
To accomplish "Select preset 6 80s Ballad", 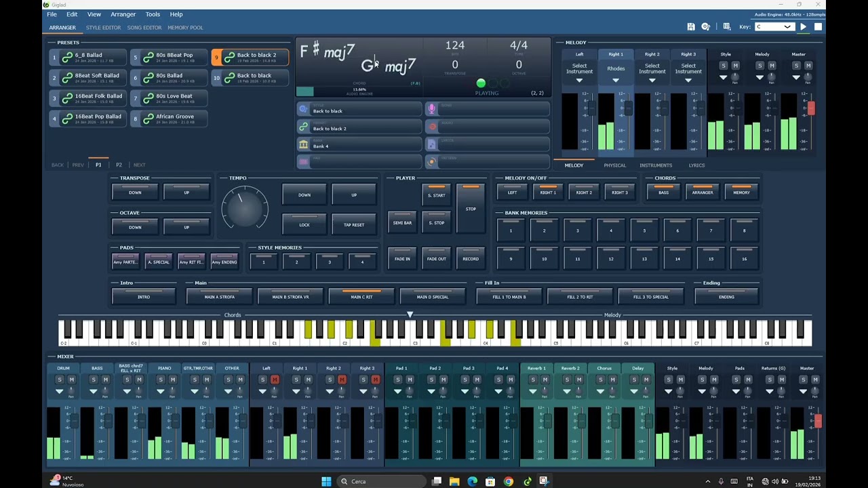I will click(169, 78).
